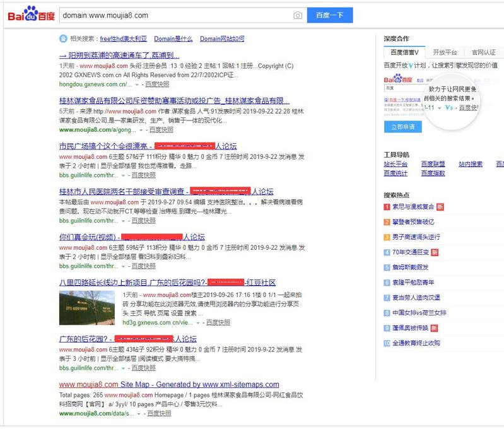Open result '八里四路延长线边上新项目'
Screen dimensions: 504x432
pos(167,283)
